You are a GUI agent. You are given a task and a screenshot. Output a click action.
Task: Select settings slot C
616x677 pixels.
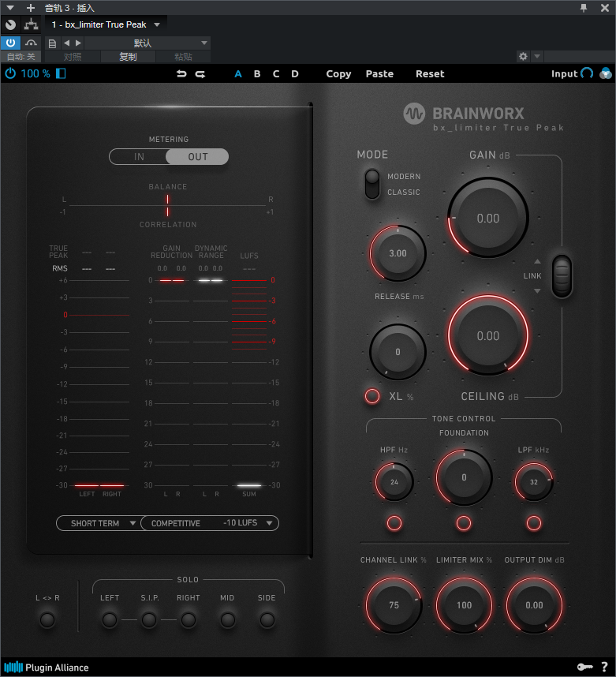click(x=276, y=74)
